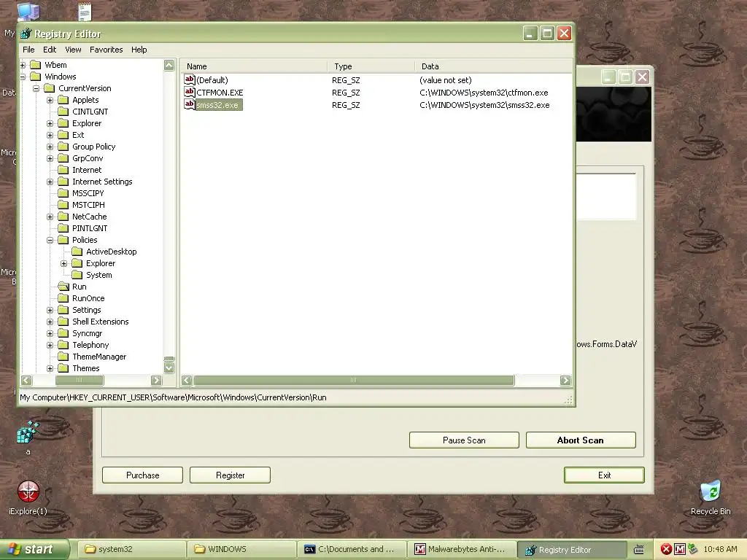Screen dimensions: 747x560
Task: Click the smss32.exe data path text
Action: tap(484, 105)
